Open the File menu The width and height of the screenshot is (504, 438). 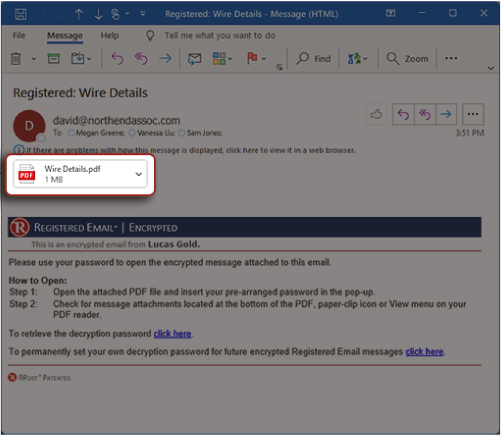(19, 35)
